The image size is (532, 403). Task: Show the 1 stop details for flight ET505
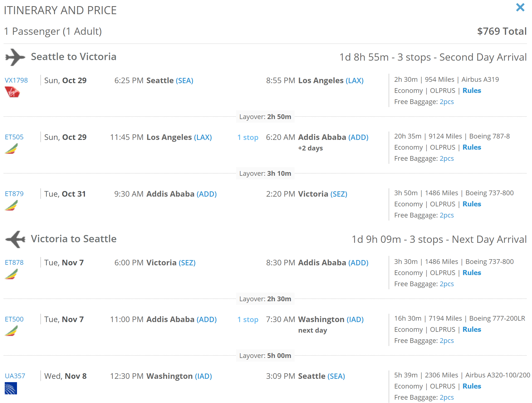pyautogui.click(x=248, y=137)
